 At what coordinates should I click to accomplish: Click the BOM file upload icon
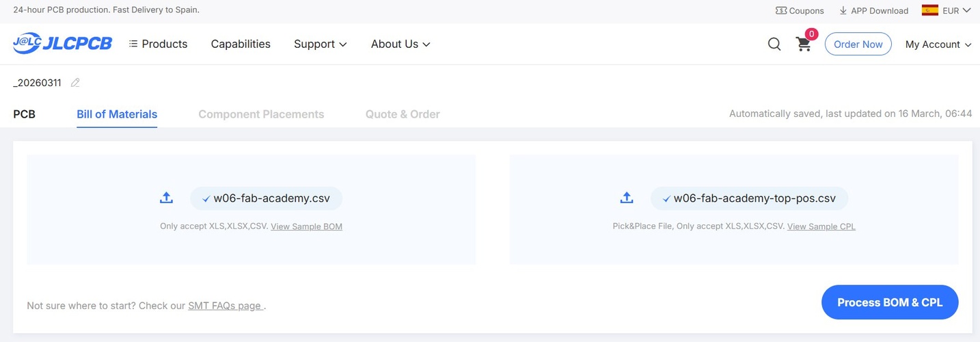(x=166, y=198)
